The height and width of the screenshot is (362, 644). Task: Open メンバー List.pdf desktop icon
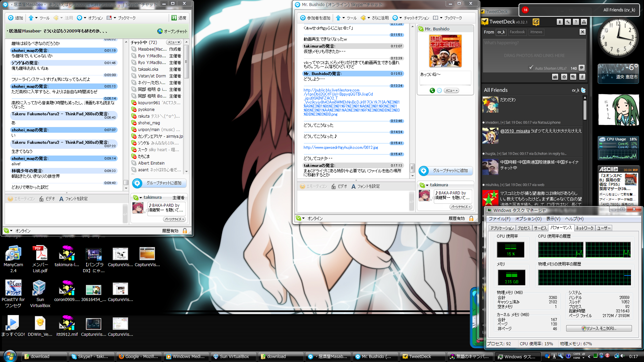coord(40,258)
